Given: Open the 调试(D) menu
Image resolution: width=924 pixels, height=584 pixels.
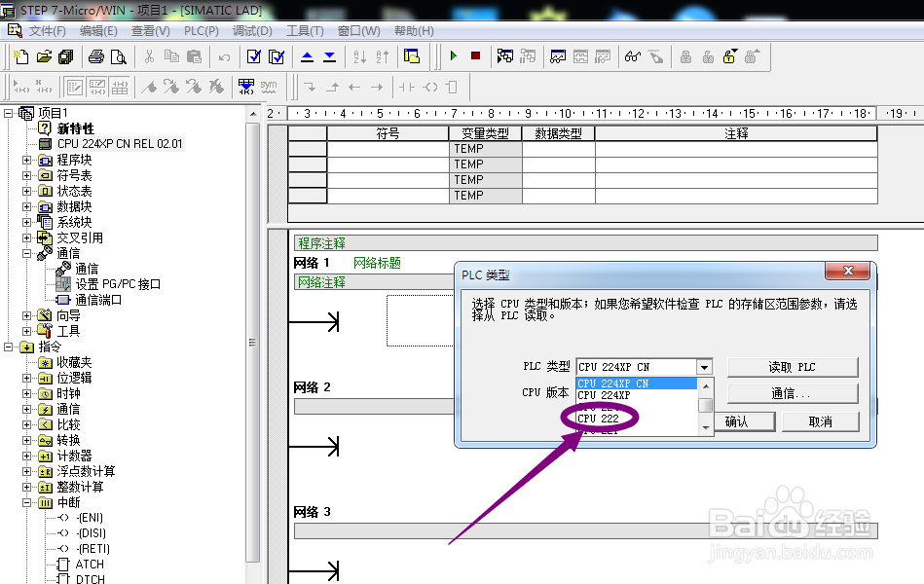Looking at the screenshot, I should point(252,30).
